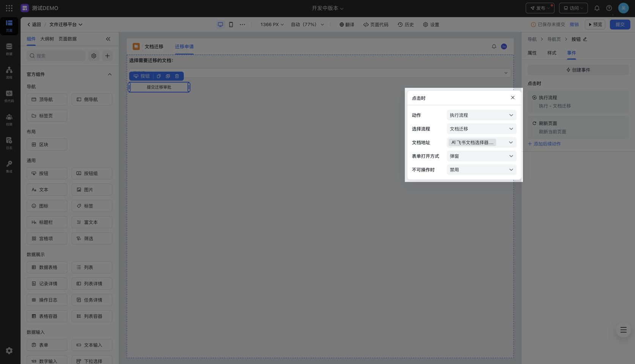
Task: Open the 自动 (77%) zoom dropdown
Action: (x=308, y=24)
